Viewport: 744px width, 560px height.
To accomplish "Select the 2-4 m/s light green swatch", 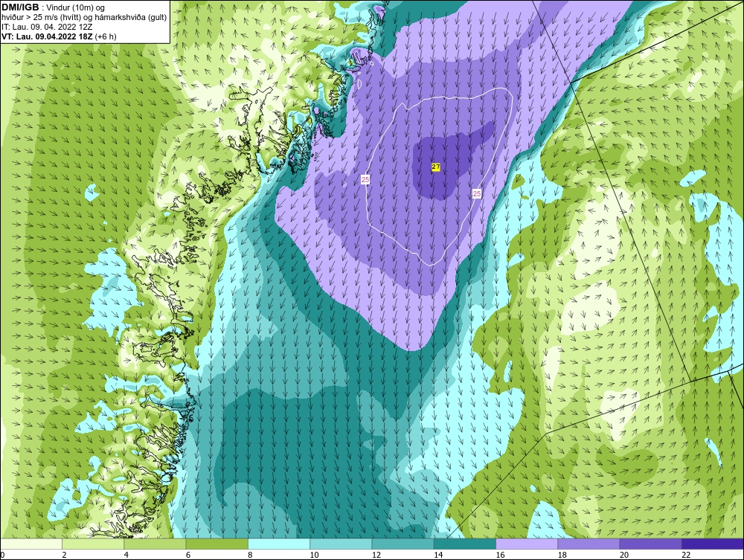I will (x=93, y=544).
